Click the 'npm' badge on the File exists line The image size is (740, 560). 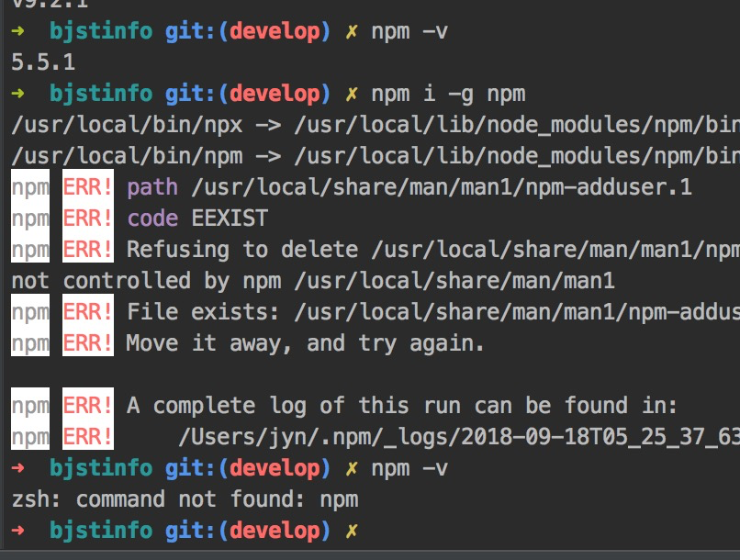(x=30, y=312)
